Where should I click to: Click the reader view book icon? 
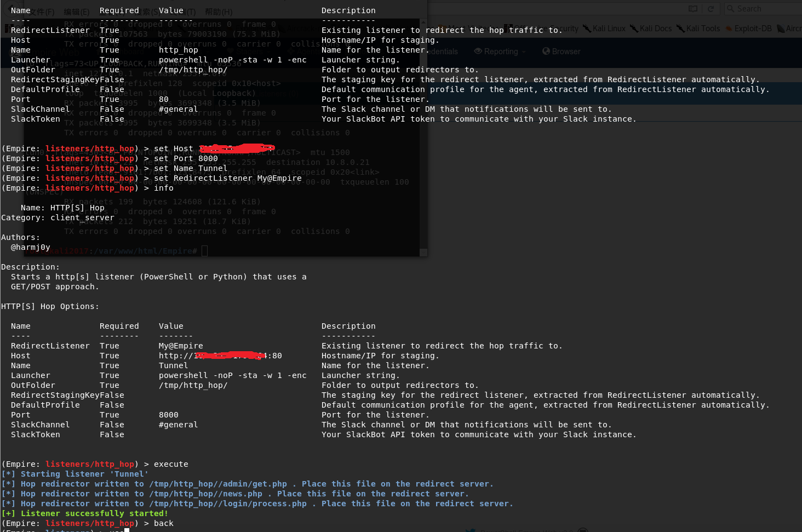point(693,9)
